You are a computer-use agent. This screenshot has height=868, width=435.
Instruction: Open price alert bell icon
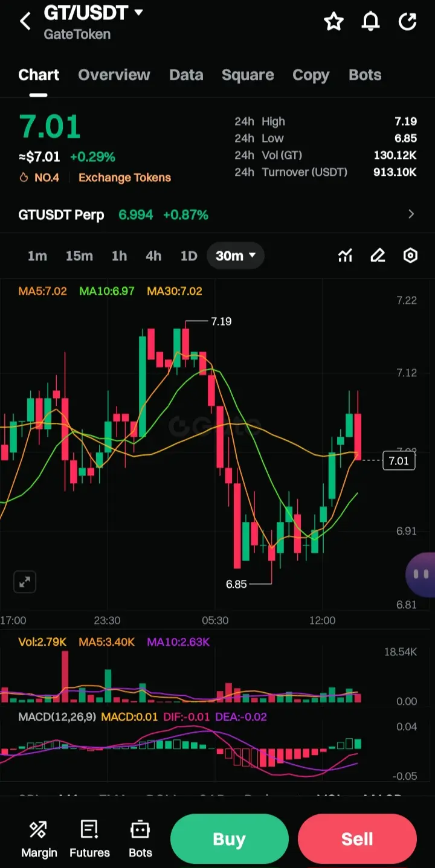pyautogui.click(x=370, y=22)
